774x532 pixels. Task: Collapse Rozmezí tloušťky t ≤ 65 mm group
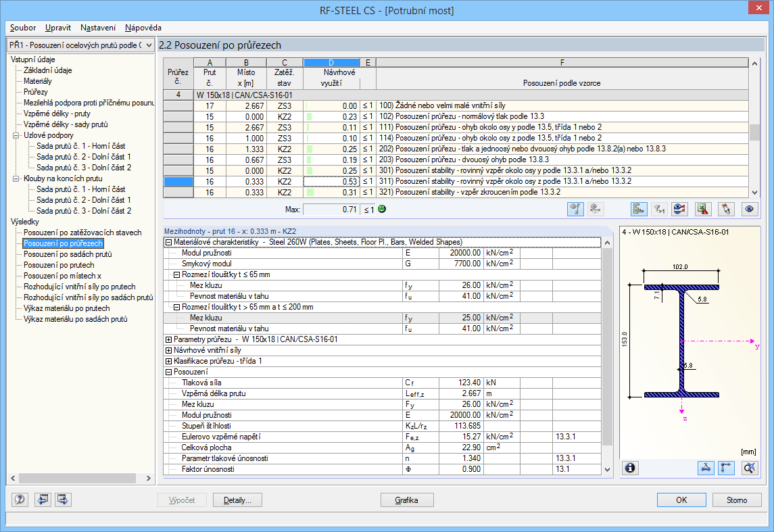176,275
